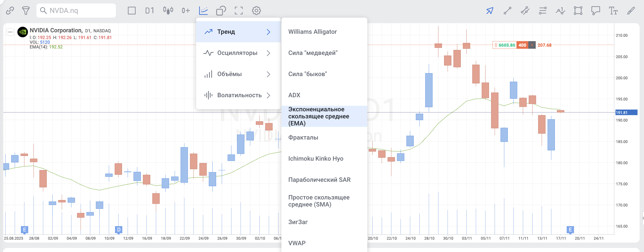Select the brush drawing tool

[x=631, y=11]
